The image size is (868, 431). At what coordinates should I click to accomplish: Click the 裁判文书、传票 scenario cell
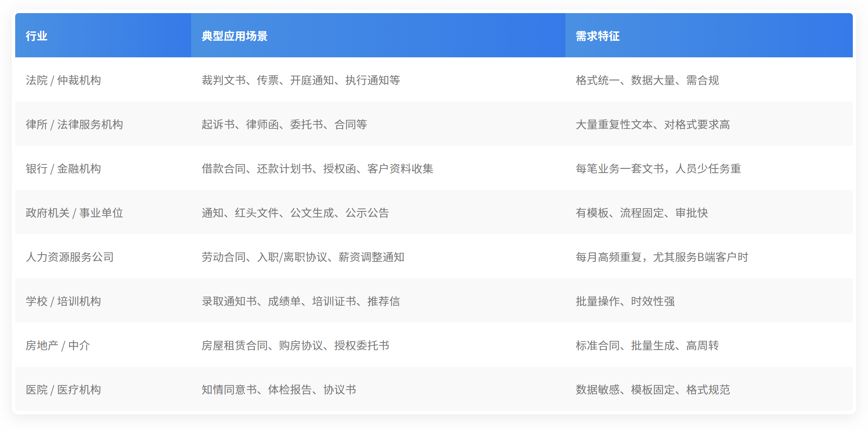click(x=301, y=80)
